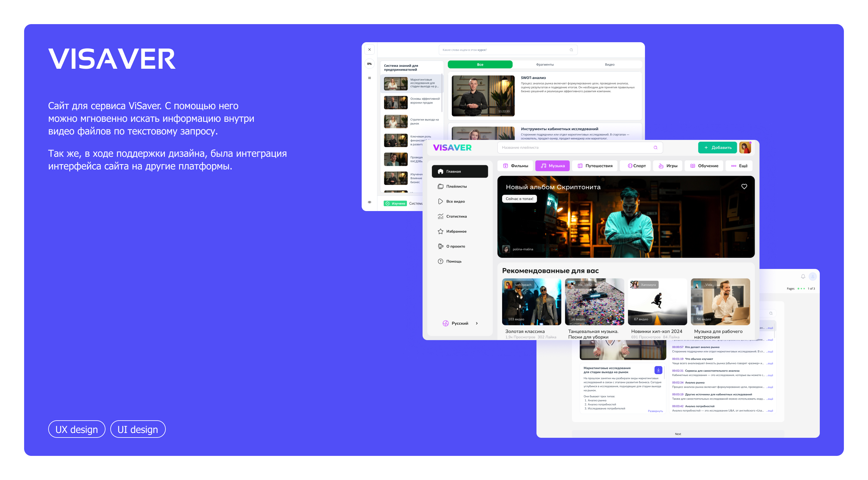Click Развернуть to expand the lesson description
Image resolution: width=868 pixels, height=480 pixels.
click(656, 411)
